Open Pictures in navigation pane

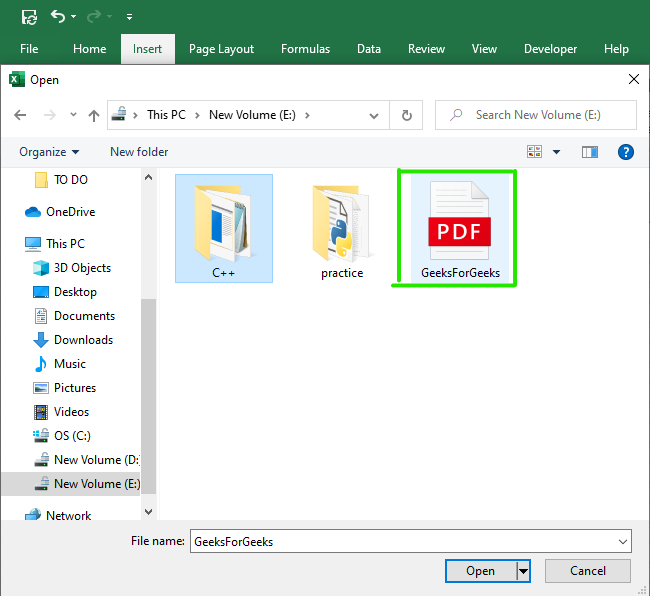tap(64, 388)
